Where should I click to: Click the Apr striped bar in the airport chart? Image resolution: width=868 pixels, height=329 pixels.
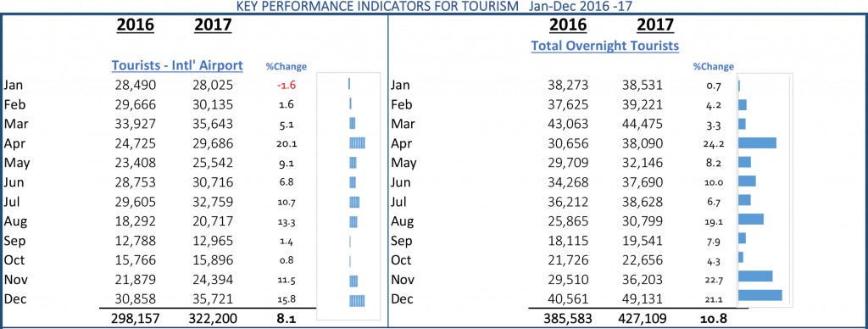[x=357, y=143]
